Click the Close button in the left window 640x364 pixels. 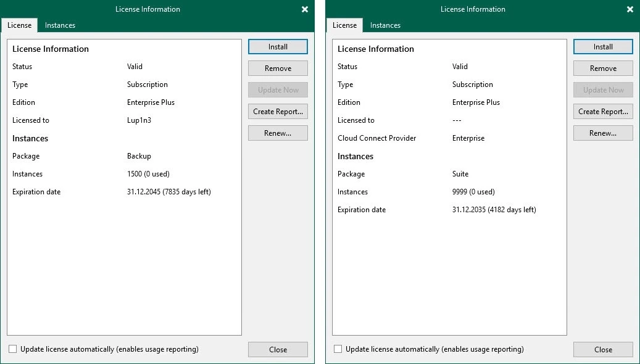278,349
